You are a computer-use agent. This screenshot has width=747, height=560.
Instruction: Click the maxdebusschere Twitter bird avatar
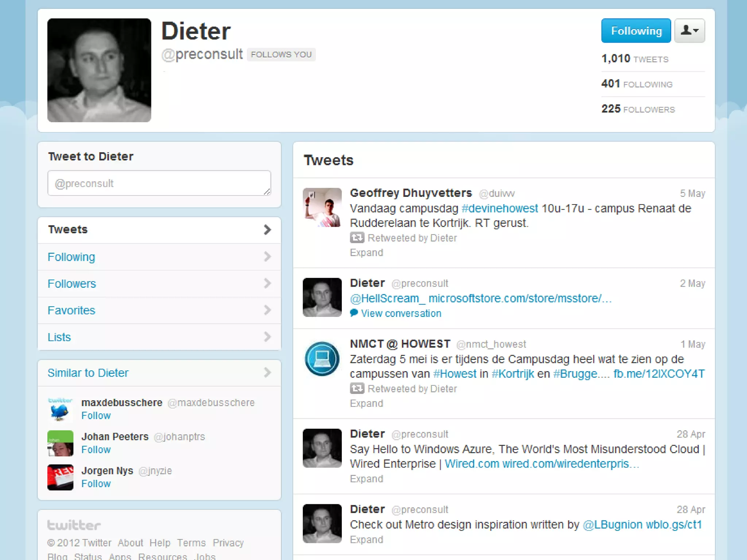tap(60, 409)
